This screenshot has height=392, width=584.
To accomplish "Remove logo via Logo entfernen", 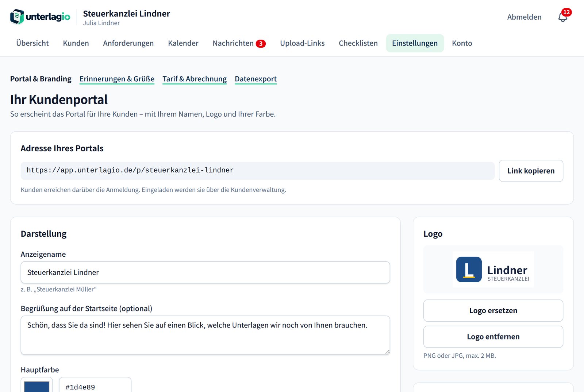I will pyautogui.click(x=493, y=337).
